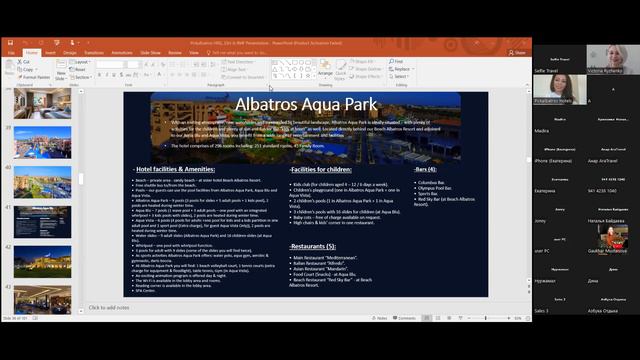Screen dimensions: 640x360
Task: Open the Insert ribbon tab
Action: (x=50, y=53)
